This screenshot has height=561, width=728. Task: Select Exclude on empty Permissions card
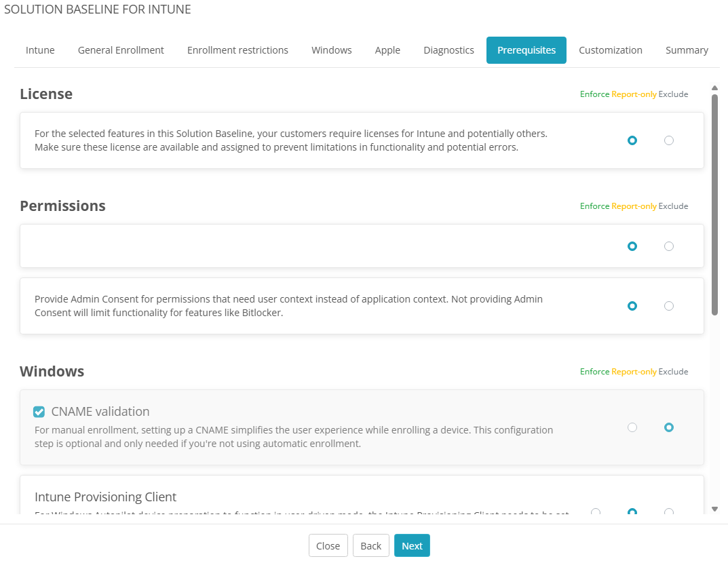tap(669, 246)
